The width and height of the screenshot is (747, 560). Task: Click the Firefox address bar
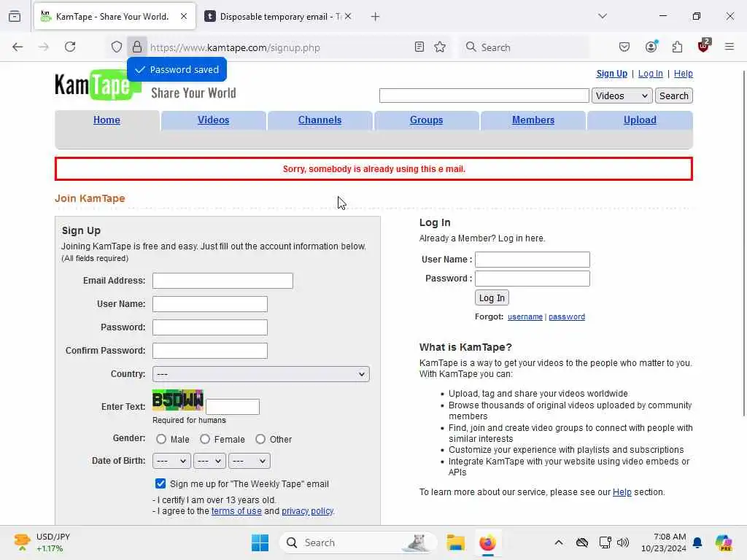pos(279,47)
